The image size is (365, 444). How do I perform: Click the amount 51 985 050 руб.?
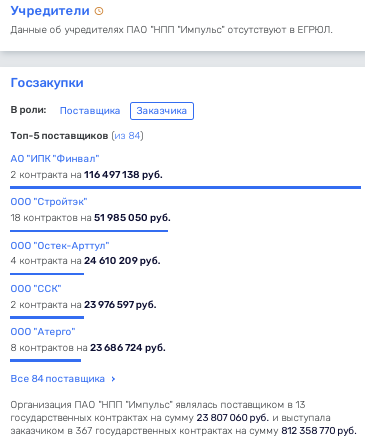point(132,218)
